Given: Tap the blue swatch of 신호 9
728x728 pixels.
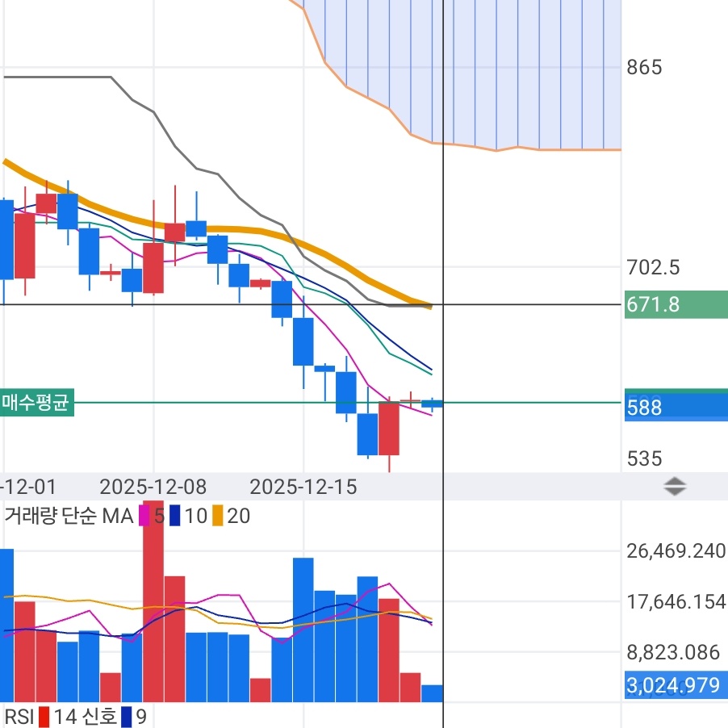Looking at the screenshot, I should tap(126, 717).
